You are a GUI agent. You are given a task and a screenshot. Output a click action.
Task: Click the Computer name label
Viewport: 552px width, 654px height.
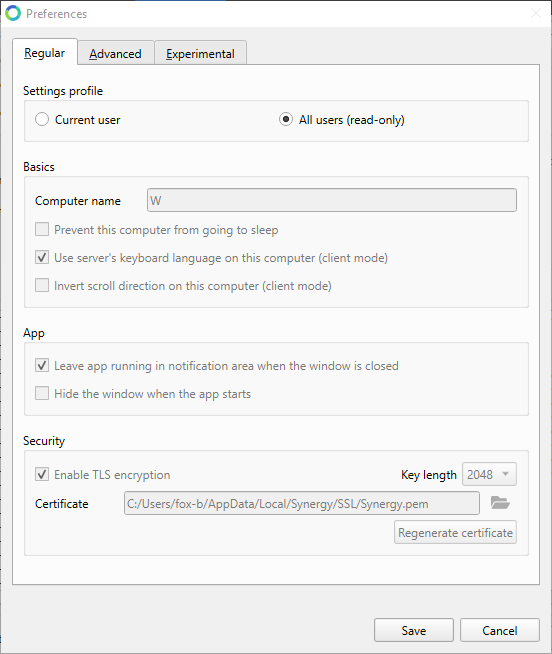coord(78,201)
